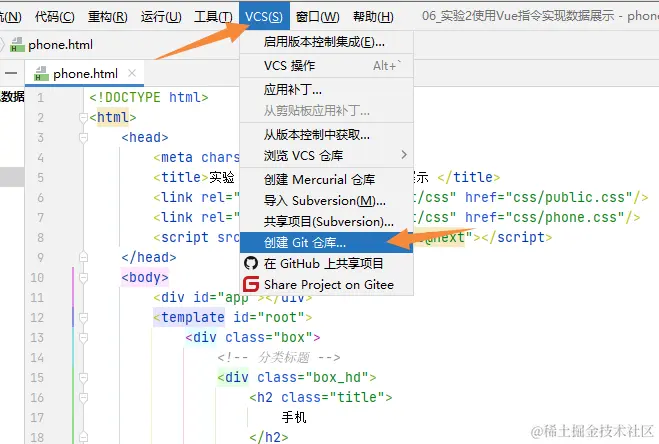Choose Share Project on Gitee entry
This screenshot has height=444, width=659.
(327, 285)
